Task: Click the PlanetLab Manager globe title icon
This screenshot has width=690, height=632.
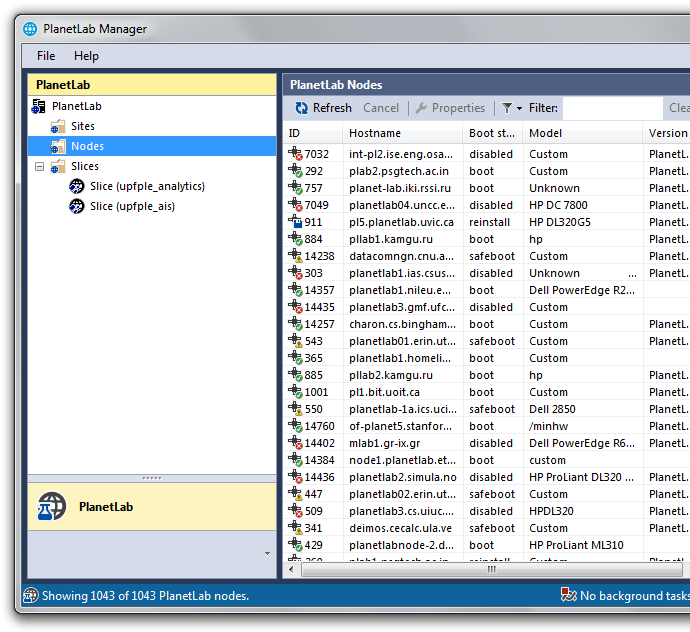Action: point(30,29)
